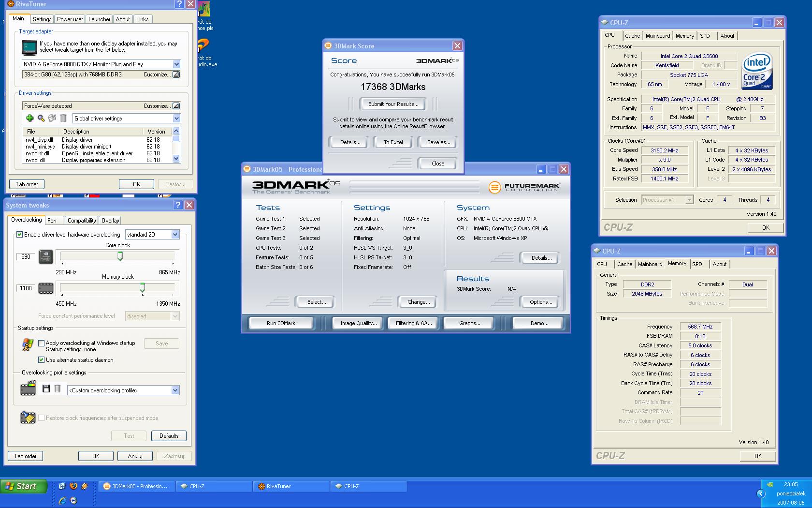Click the NVIDIA tray icon above the clock

(770, 484)
